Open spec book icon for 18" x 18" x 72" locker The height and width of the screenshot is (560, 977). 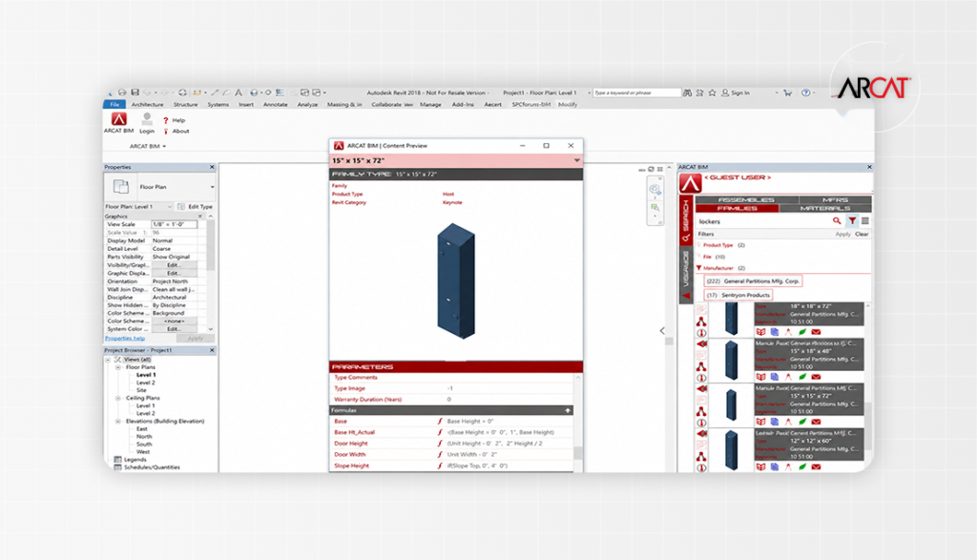click(760, 332)
